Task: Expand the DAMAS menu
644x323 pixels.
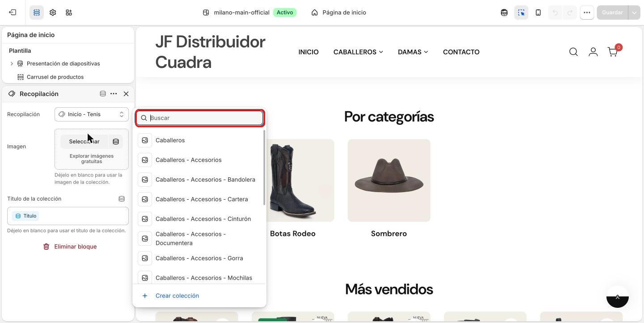Action: [x=413, y=52]
